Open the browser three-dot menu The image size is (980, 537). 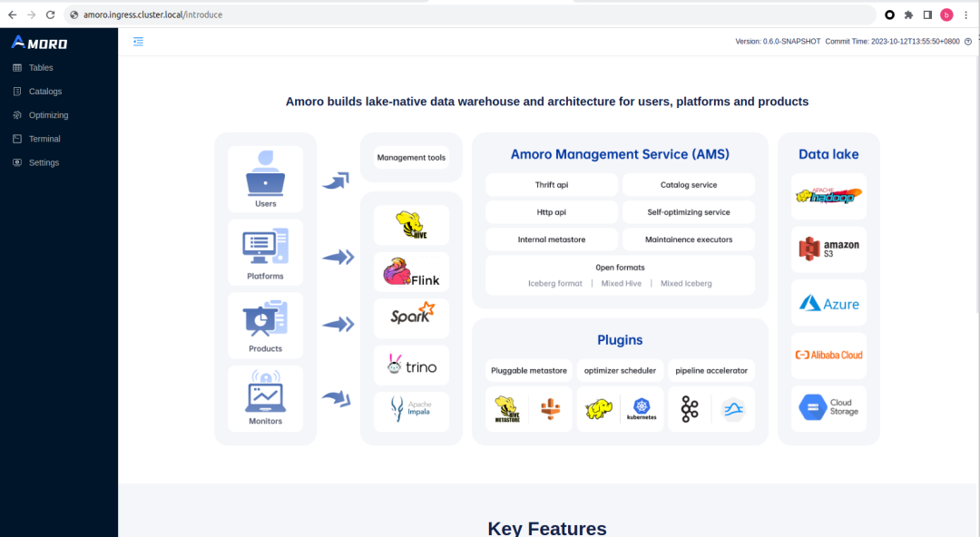965,15
